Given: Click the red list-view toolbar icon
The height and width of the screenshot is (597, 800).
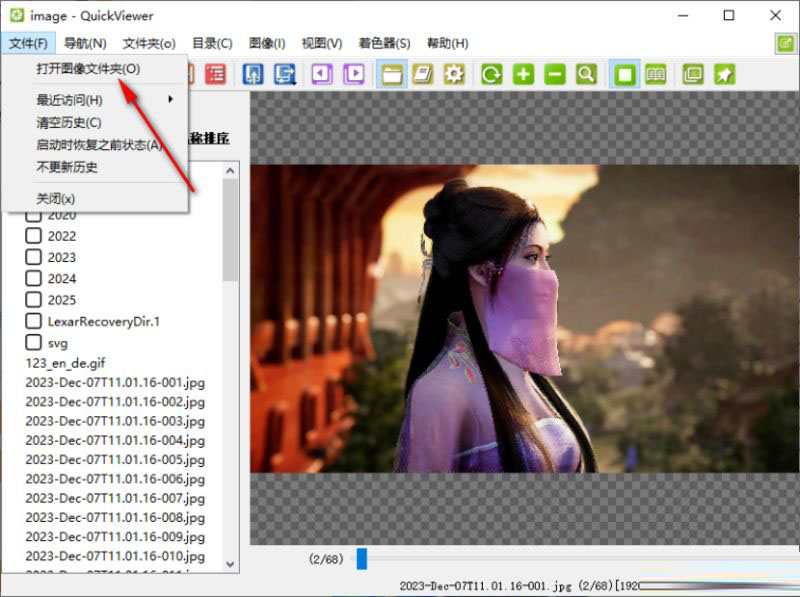Looking at the screenshot, I should click(x=215, y=74).
